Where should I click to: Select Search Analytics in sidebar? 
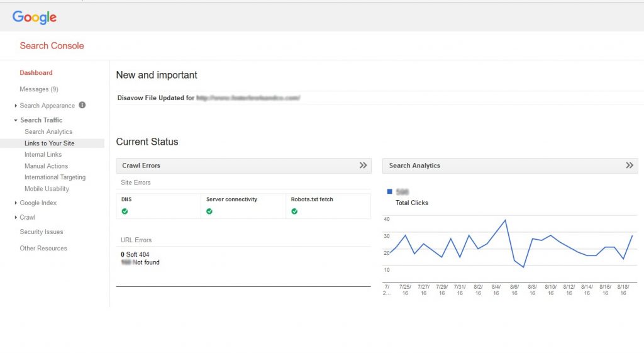pyautogui.click(x=48, y=132)
